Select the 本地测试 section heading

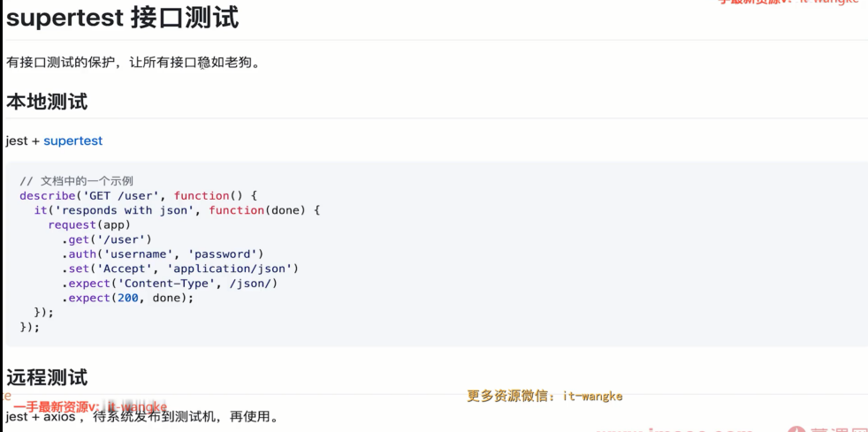tap(47, 102)
